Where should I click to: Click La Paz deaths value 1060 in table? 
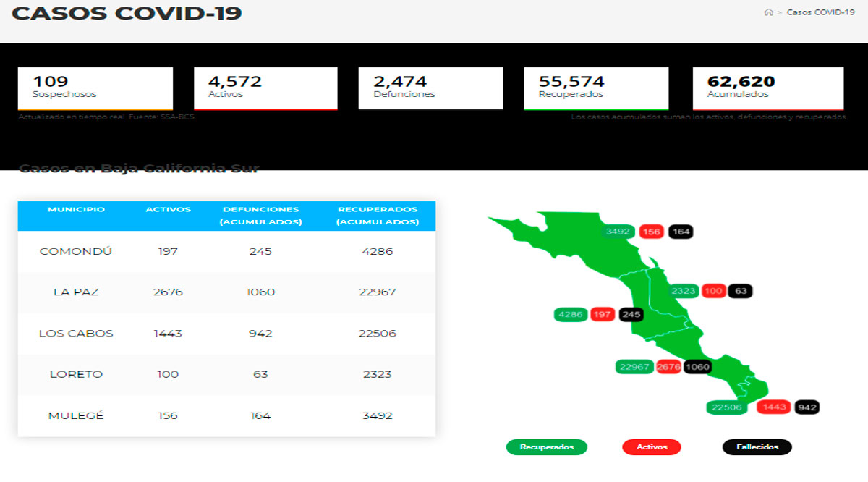260,292
